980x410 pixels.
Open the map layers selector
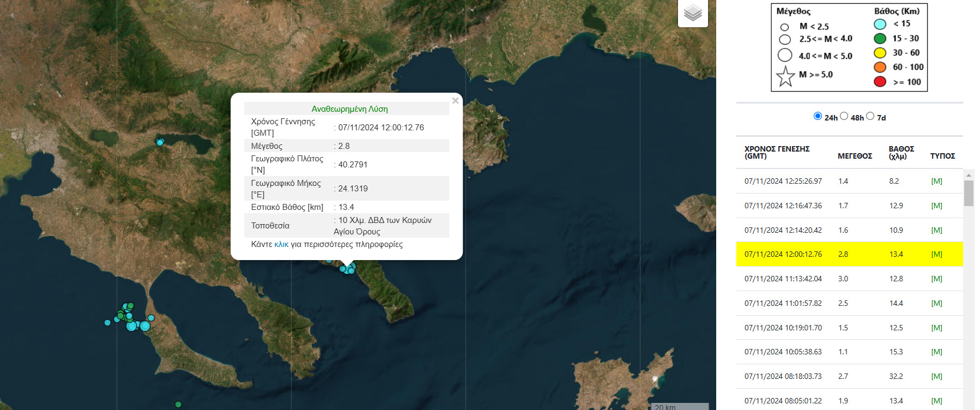tap(692, 13)
